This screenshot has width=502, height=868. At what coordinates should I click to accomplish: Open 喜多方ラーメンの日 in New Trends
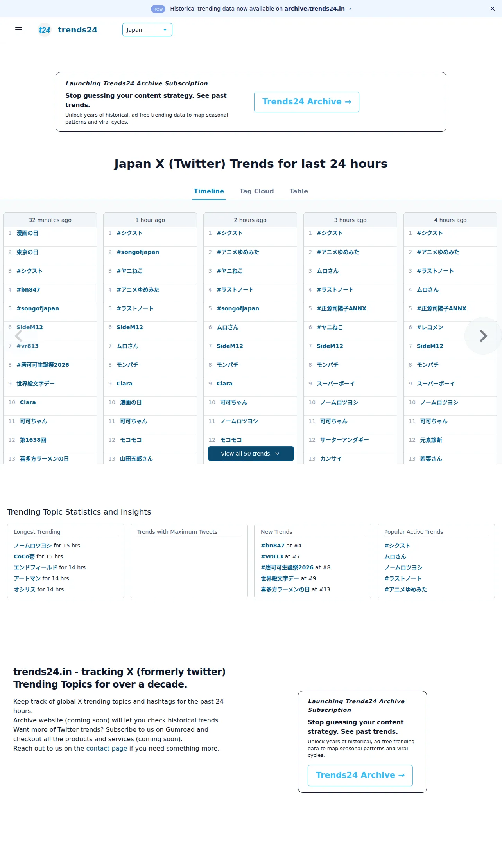point(285,589)
